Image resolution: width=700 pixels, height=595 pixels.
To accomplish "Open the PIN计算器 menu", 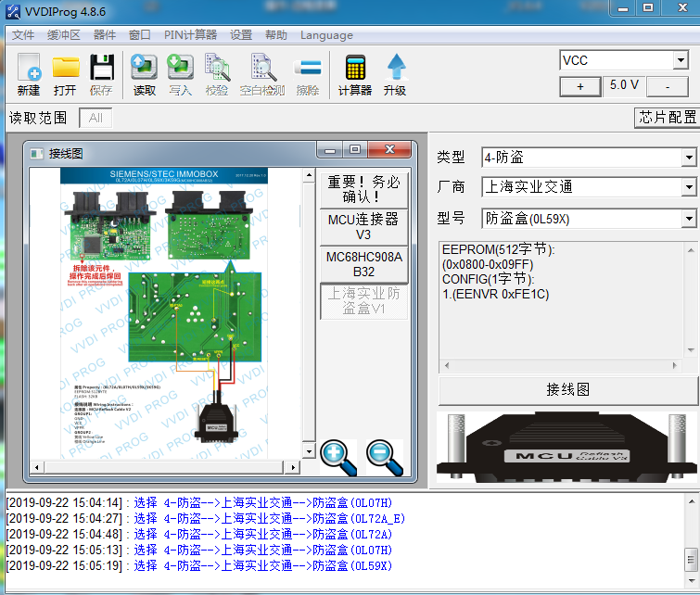I will (190, 35).
